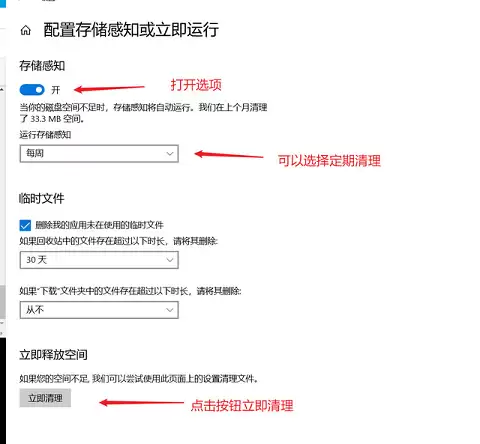The height and width of the screenshot is (444, 480).
Task: Click the scrollbar down arrow on left edge
Action: click(x=2, y=323)
